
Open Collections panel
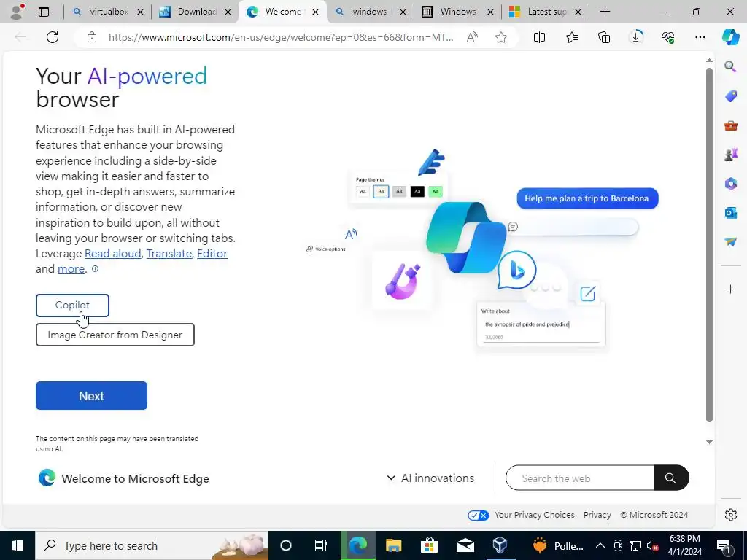[603, 37]
